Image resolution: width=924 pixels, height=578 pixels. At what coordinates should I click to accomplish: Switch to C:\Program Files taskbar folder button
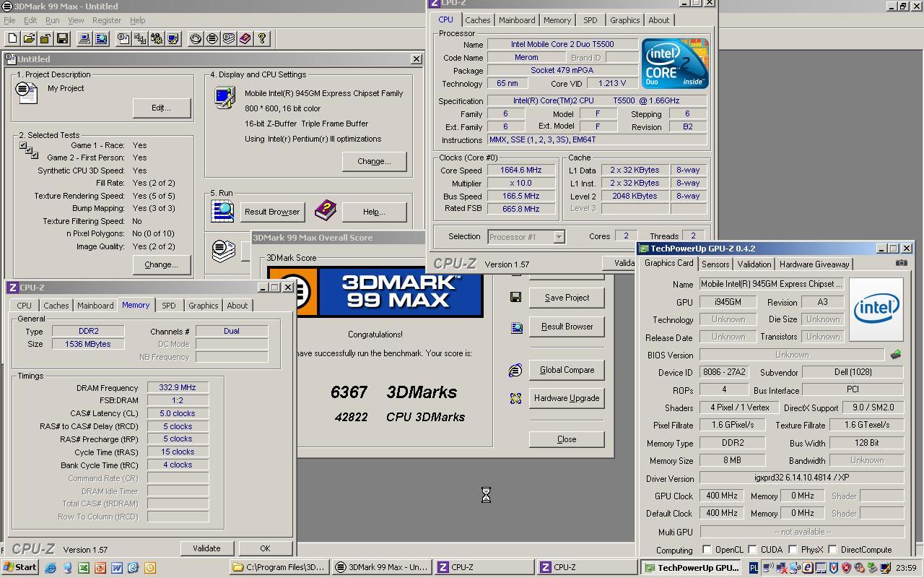[280, 568]
